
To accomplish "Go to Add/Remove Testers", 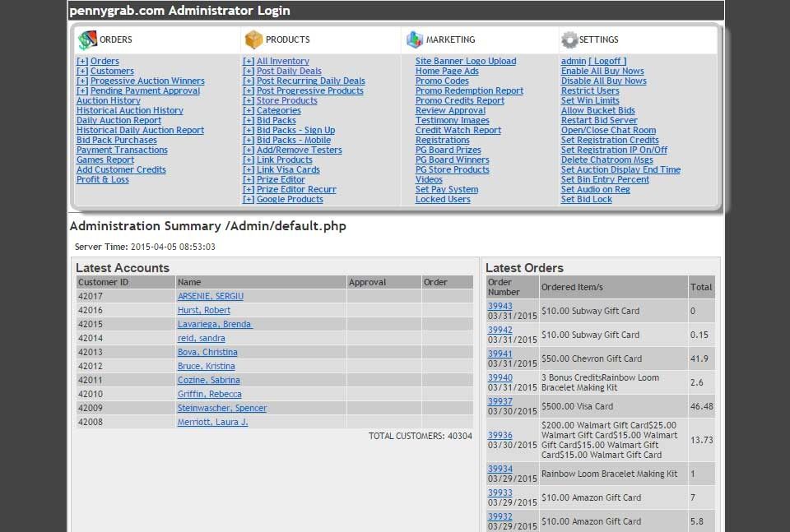I will point(300,150).
